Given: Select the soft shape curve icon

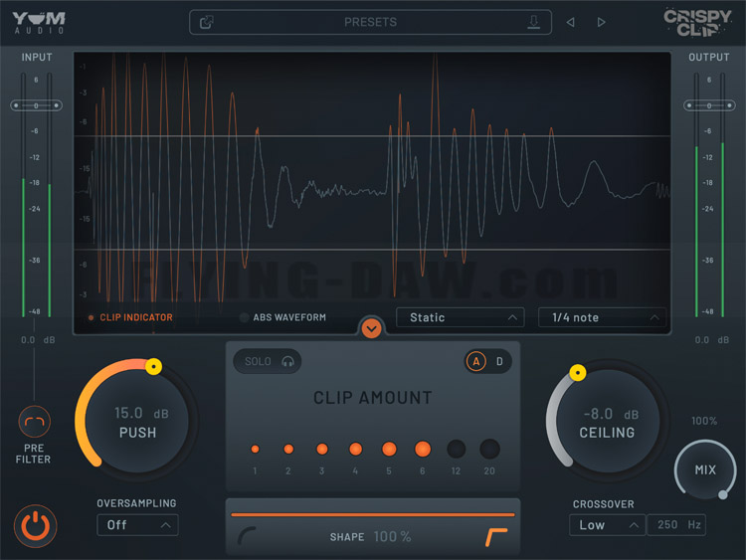Looking at the screenshot, I should pos(247,536).
